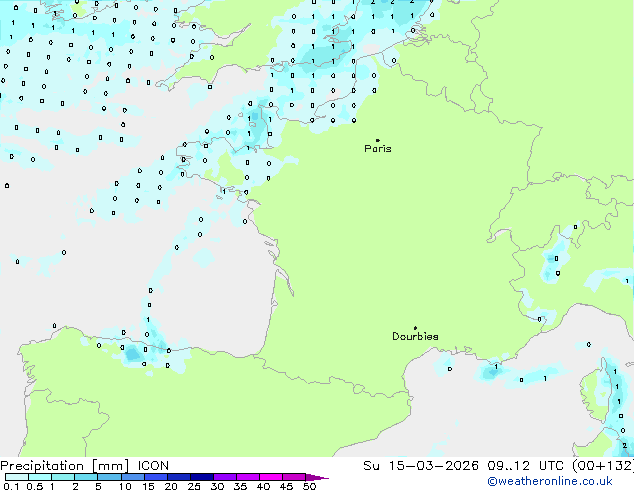Viewport: 634px width, 490px height.
Task: Click the Dourbies city label
Action: coord(415,336)
